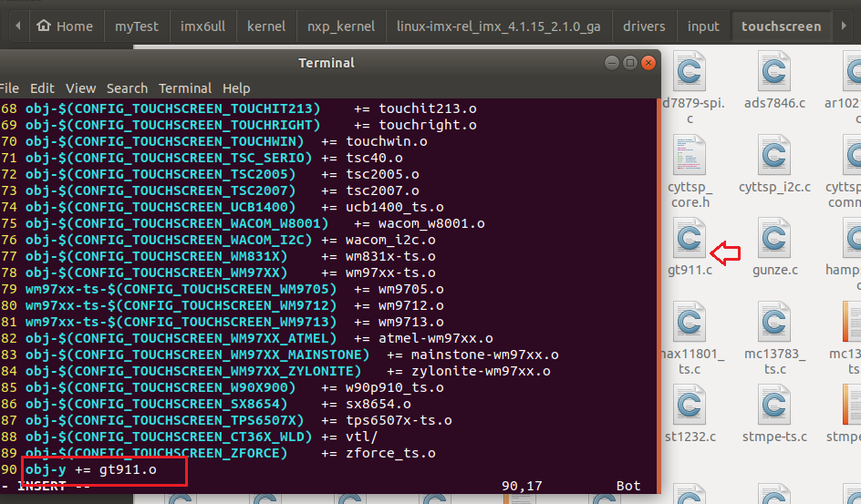The height and width of the screenshot is (504, 861).
Task: Select the st1232.c file icon
Action: click(x=690, y=405)
